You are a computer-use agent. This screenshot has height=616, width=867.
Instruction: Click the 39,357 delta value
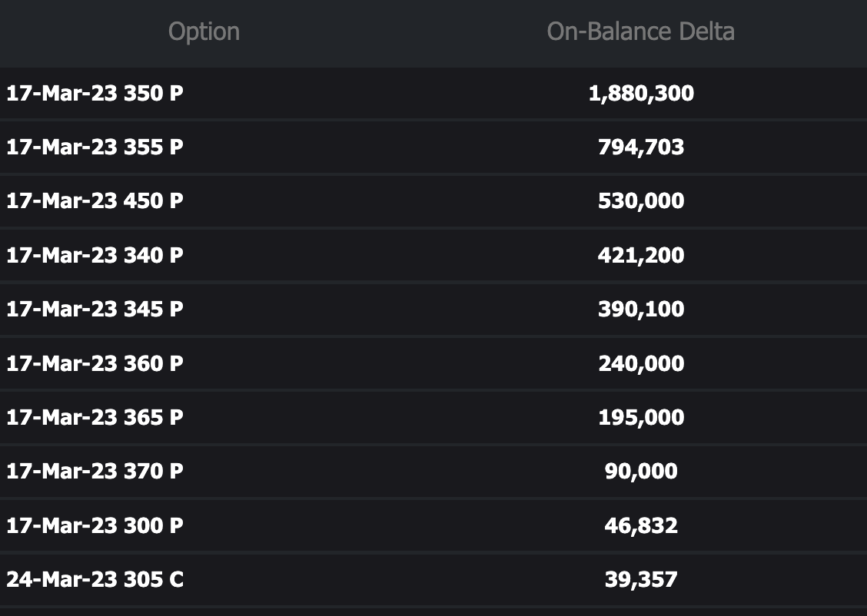tap(641, 579)
